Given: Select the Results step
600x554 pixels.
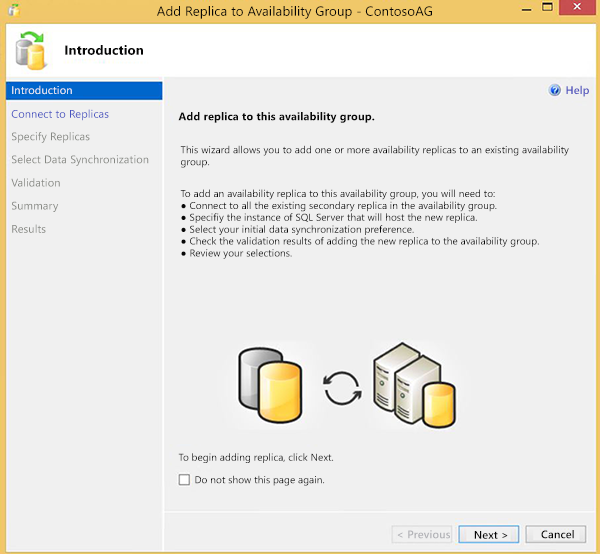Looking at the screenshot, I should coord(29,229).
